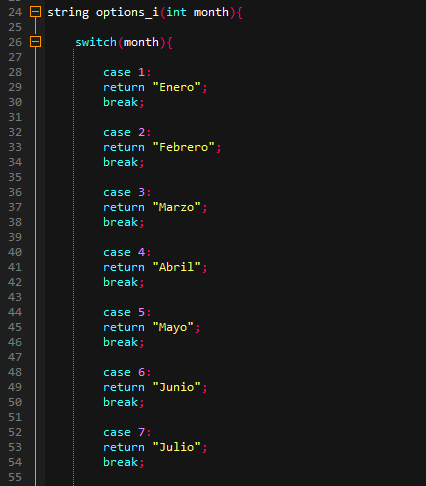Screen dimensions: 426x486
Task: Click the text 'case 1:'
Action: point(127,72)
